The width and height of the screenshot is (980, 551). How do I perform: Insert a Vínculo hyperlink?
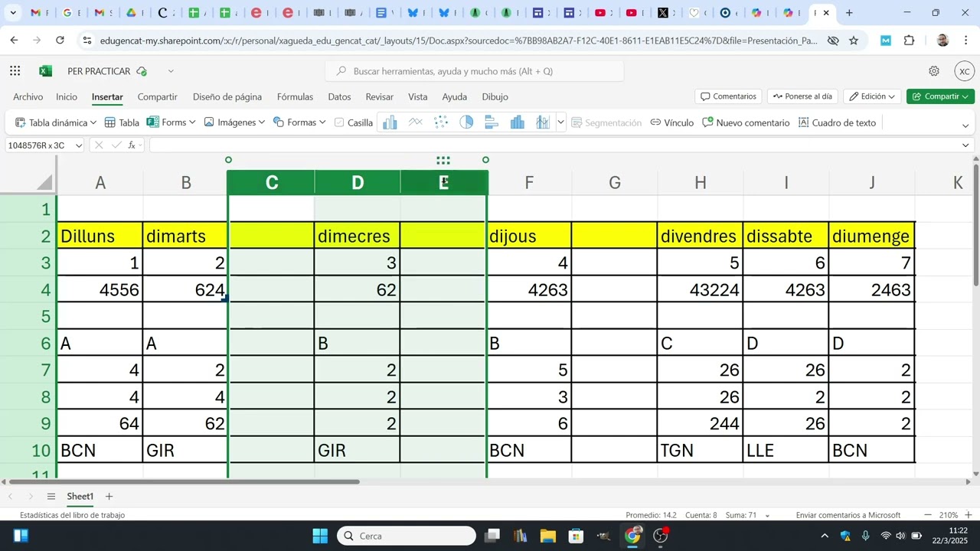[x=671, y=122]
